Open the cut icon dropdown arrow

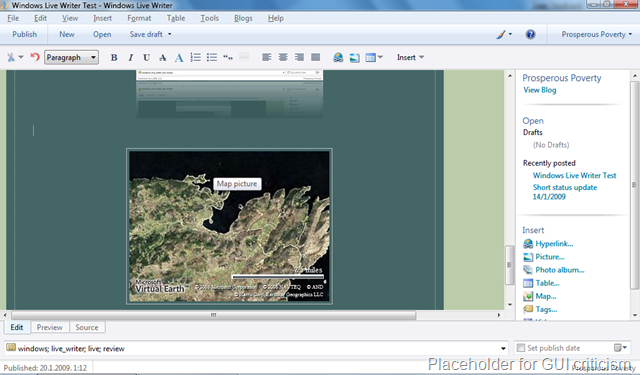pos(21,58)
